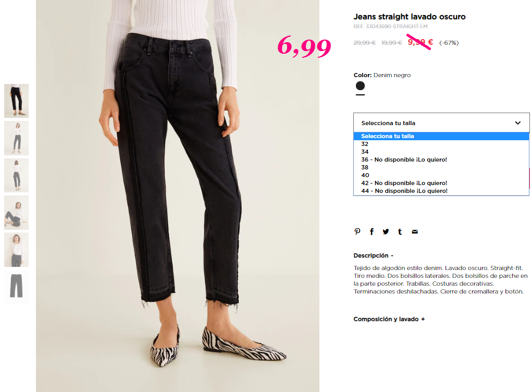
Task: Select size 40 option
Action: [441, 175]
